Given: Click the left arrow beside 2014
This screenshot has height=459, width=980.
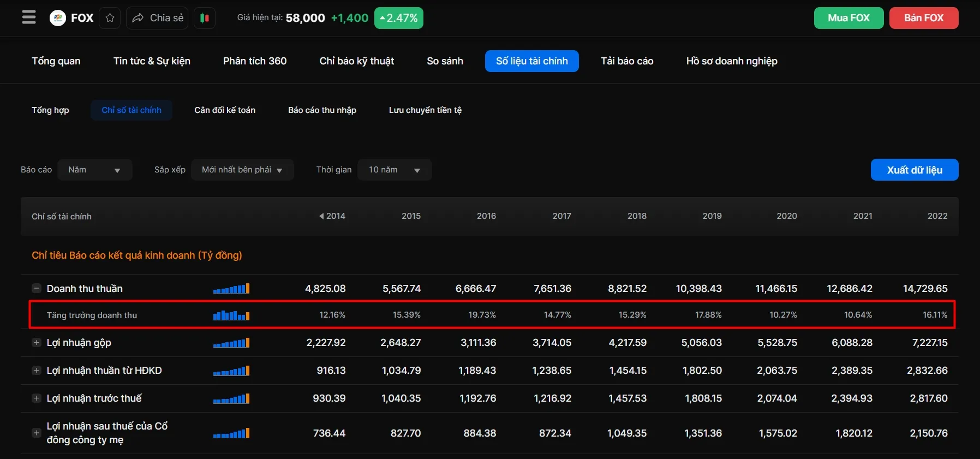Looking at the screenshot, I should pos(321,216).
